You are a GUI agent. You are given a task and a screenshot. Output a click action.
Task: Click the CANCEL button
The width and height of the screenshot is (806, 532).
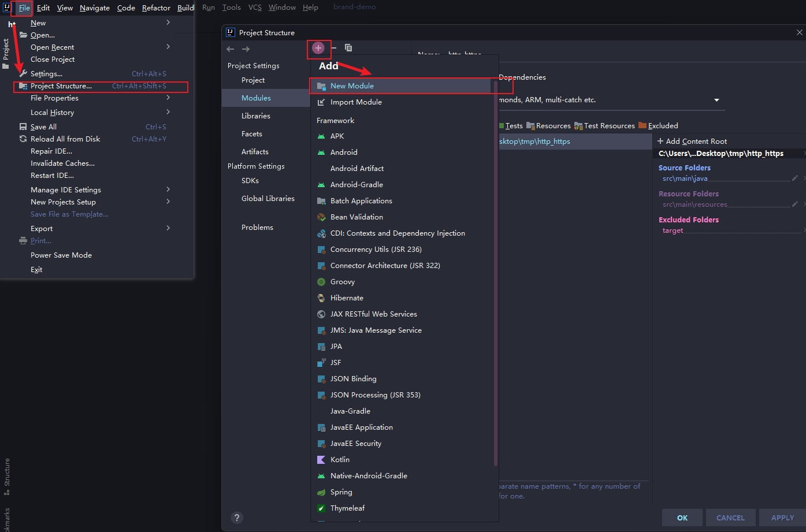click(x=730, y=518)
